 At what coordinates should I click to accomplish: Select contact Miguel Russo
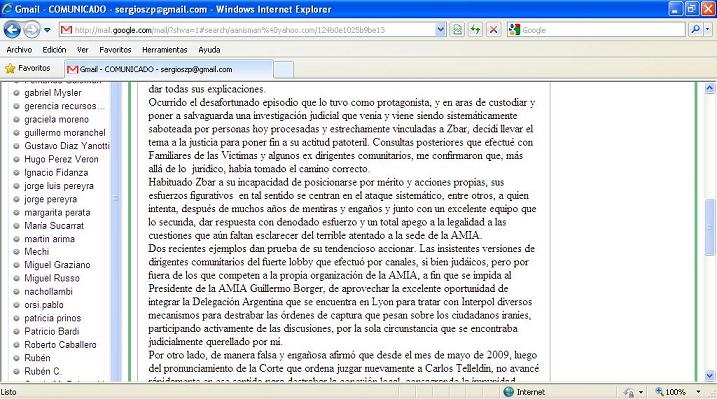(52, 278)
